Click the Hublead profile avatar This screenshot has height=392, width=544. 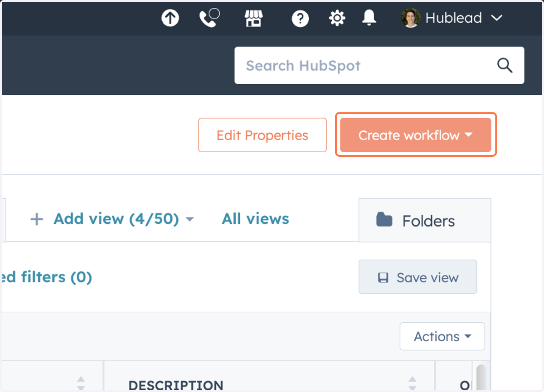click(411, 18)
